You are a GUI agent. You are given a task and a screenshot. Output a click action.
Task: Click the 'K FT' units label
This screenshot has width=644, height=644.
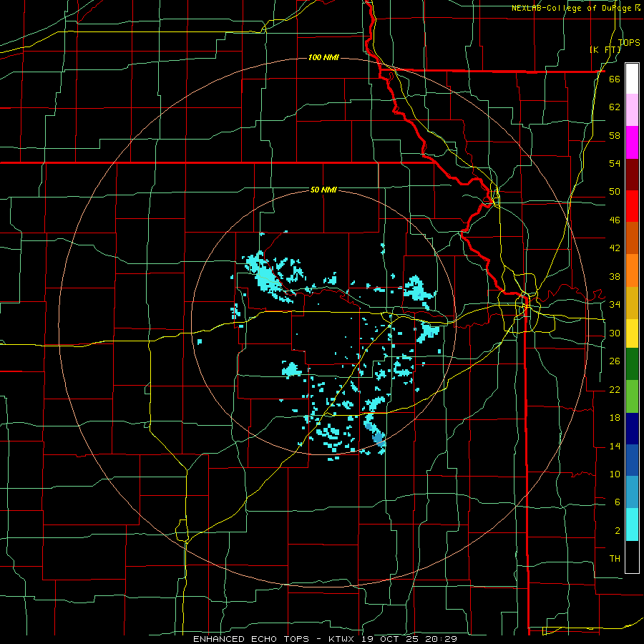[605, 50]
